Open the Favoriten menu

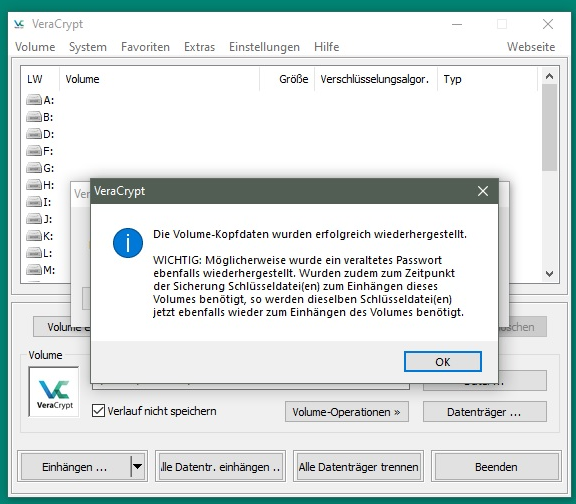pyautogui.click(x=145, y=47)
